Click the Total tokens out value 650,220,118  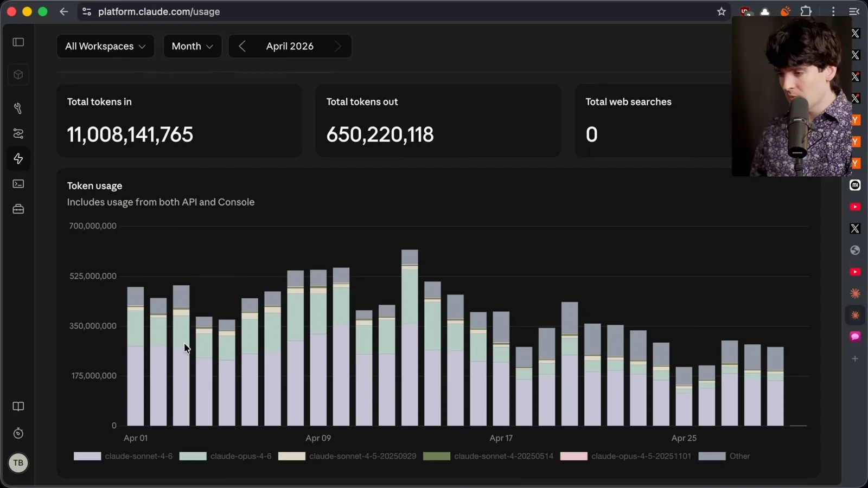[x=380, y=134]
